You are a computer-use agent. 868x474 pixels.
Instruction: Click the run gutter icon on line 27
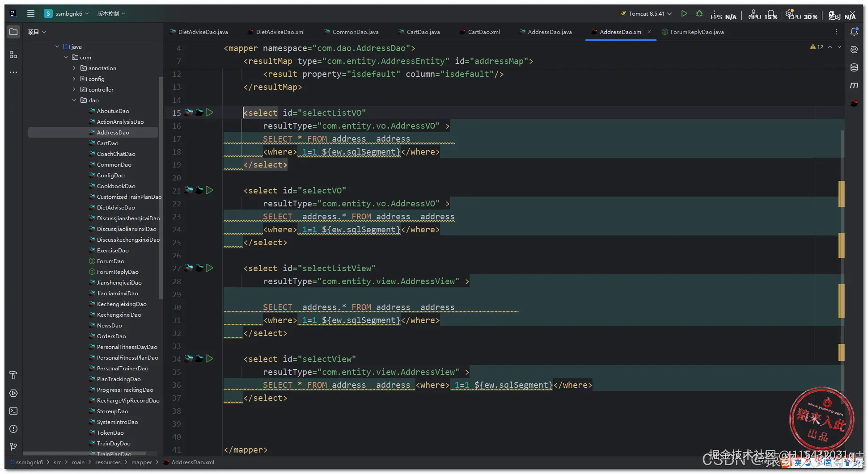tap(209, 268)
